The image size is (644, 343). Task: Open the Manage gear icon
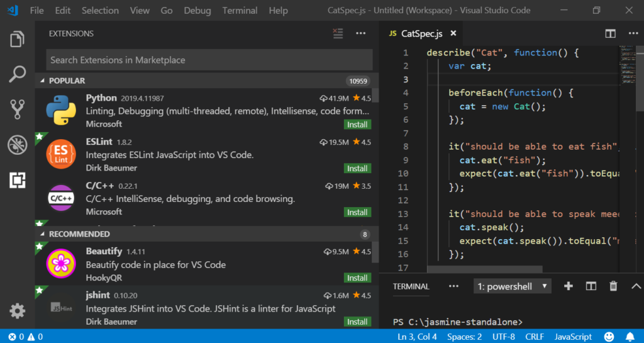(18, 310)
